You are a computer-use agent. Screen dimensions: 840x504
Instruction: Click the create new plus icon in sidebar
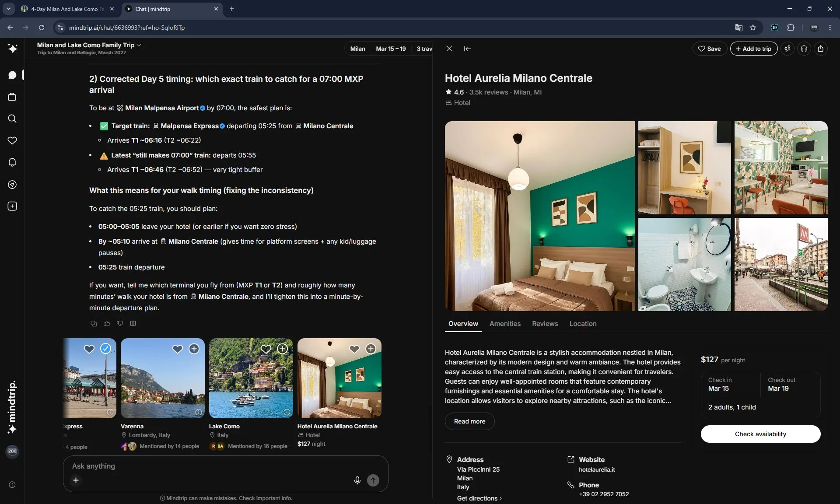12,206
